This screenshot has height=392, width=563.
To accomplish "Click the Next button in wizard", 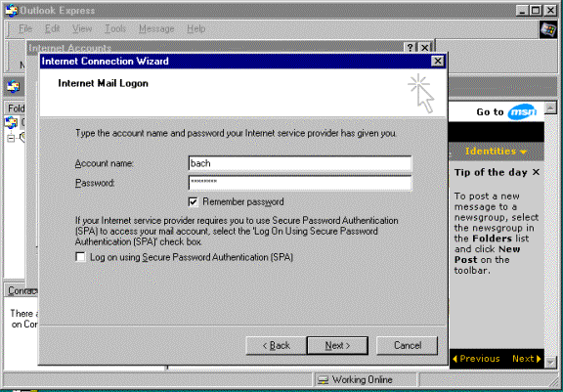I will (337, 345).
